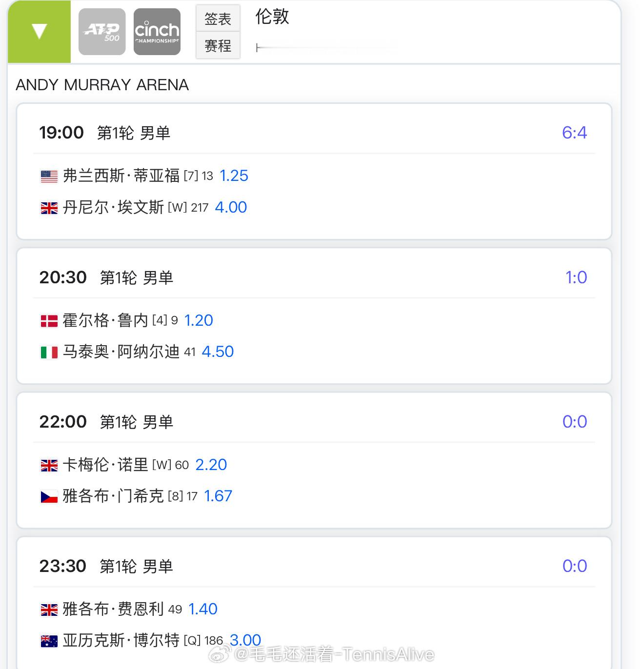This screenshot has height=669, width=644.
Task: Open the 22:00 第1轮 男单 match card
Action: click(x=314, y=460)
